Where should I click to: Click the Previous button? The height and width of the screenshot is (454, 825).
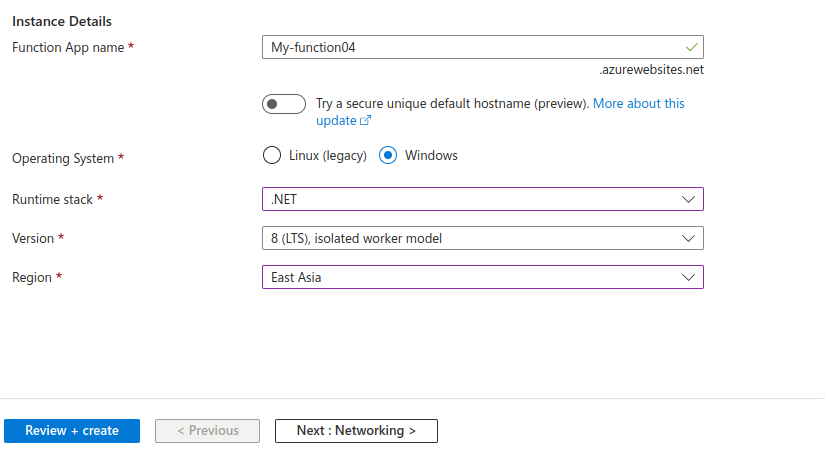click(207, 431)
